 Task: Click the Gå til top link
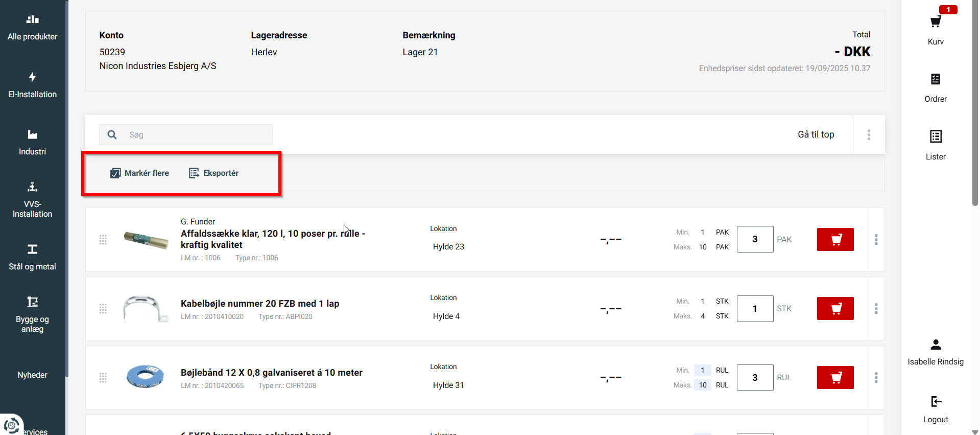[x=816, y=134]
